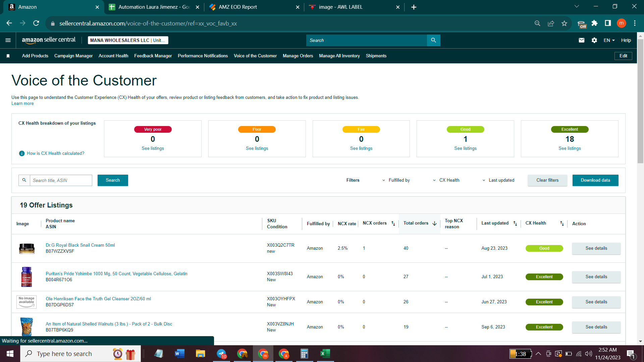Image resolution: width=644 pixels, height=362 pixels.
Task: Click the Amazon Seller Central logo
Action: (x=49, y=40)
